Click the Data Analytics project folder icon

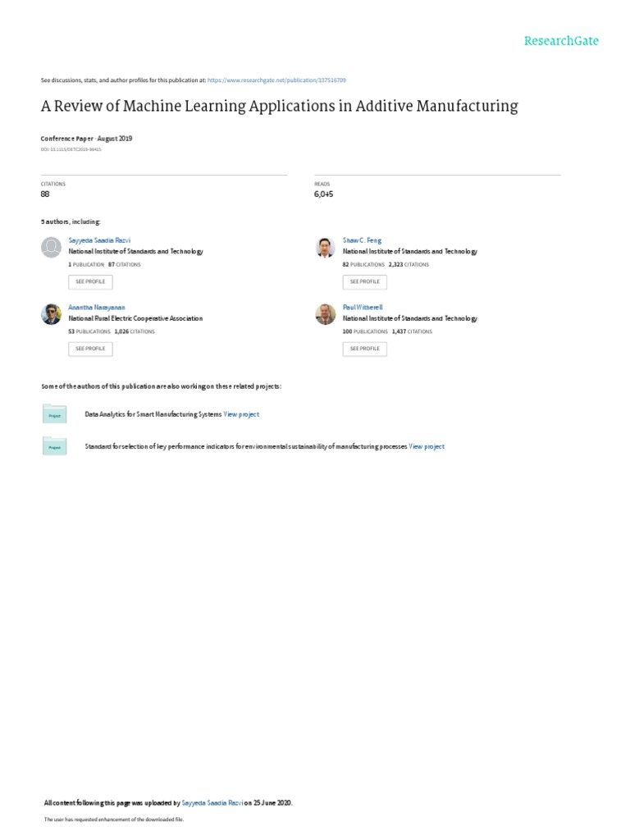pyautogui.click(x=54, y=414)
